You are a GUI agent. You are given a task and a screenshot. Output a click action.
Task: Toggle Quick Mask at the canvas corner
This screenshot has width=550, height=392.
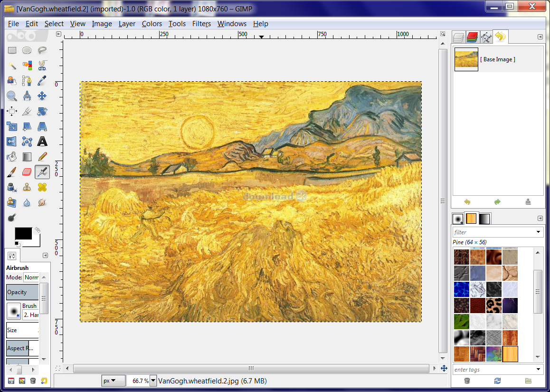tap(58, 368)
